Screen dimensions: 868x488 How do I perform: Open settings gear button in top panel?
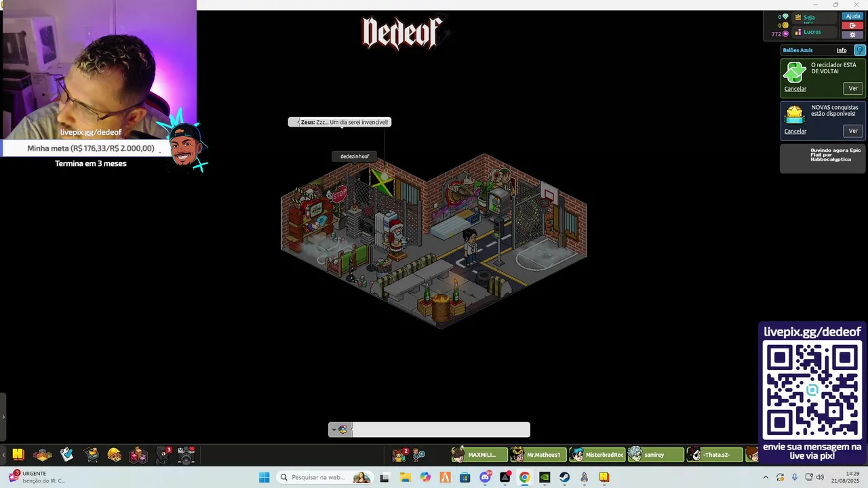(x=853, y=35)
